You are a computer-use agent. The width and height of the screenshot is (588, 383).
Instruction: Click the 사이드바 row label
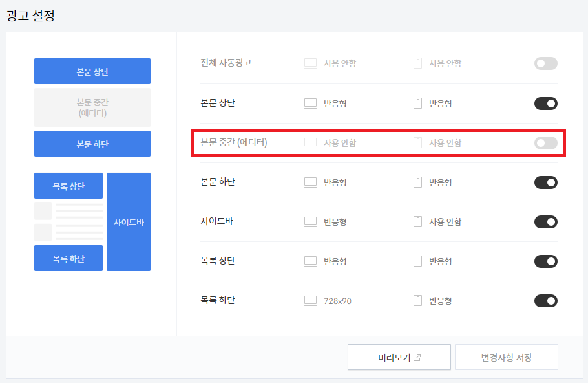(216, 221)
